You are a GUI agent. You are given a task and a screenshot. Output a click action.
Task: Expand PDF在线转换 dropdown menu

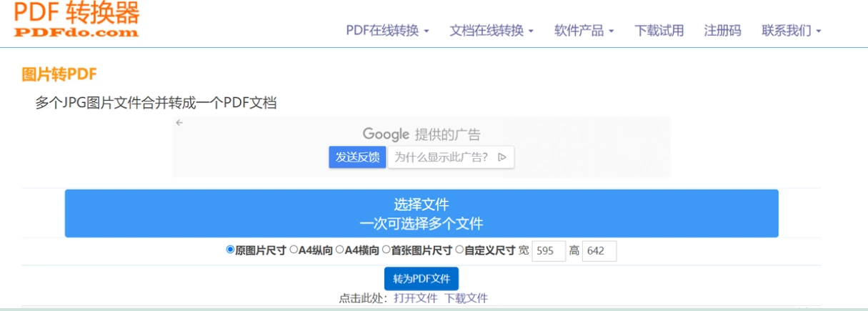tap(387, 31)
